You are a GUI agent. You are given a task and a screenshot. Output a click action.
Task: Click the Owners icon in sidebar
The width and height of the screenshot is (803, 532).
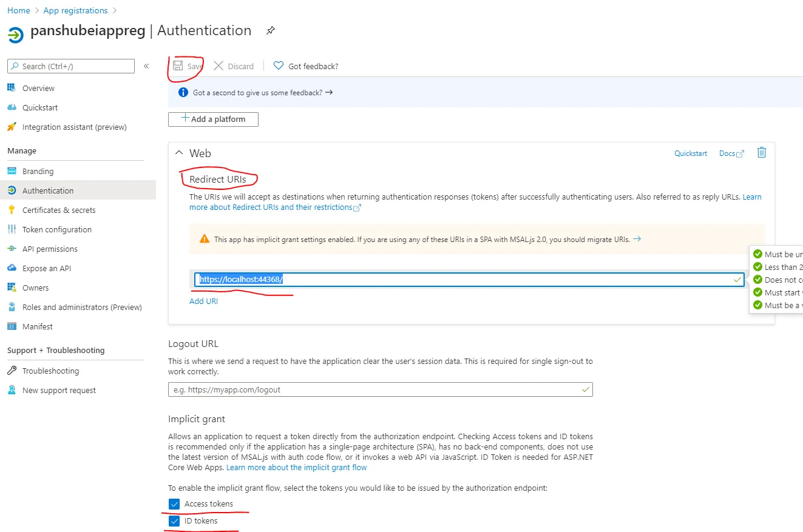[x=12, y=288]
